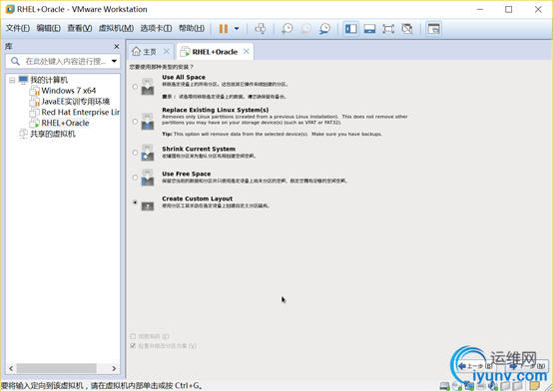Select the Shrink Current System radio button
This screenshot has height=392, width=553.
[135, 153]
